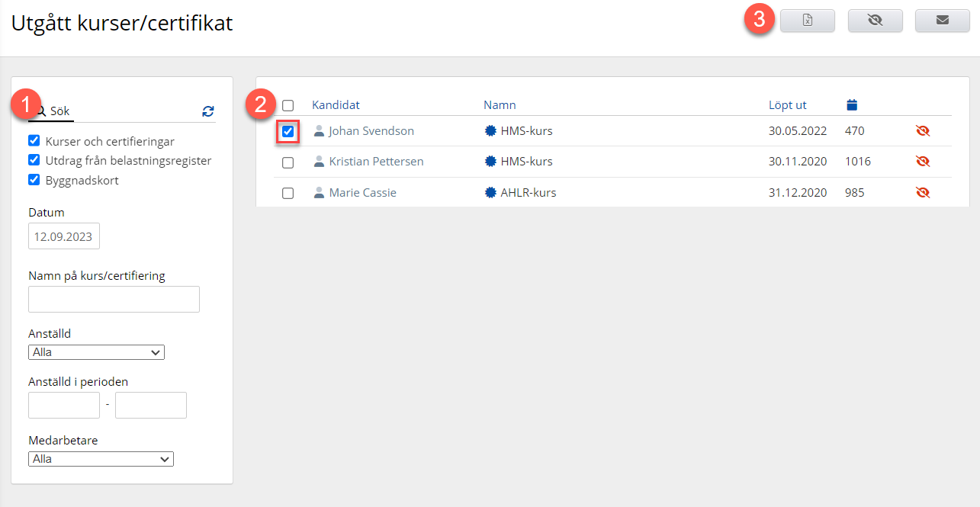Hide Johan Svendson's expired course row
Screen dimensions: 980x507
click(x=923, y=131)
